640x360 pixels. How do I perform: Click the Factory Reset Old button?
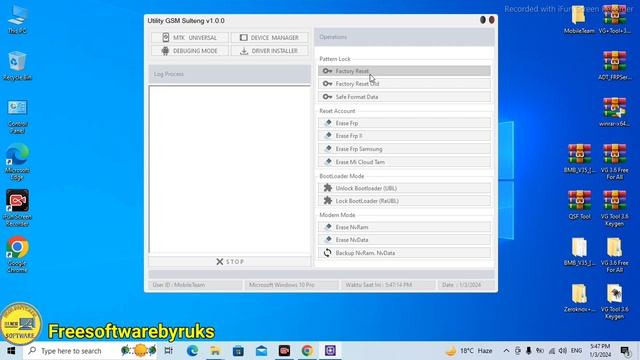click(404, 84)
